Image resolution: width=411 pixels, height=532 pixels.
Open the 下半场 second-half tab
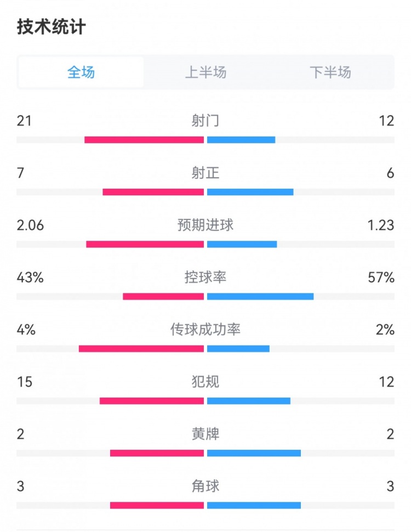point(330,72)
